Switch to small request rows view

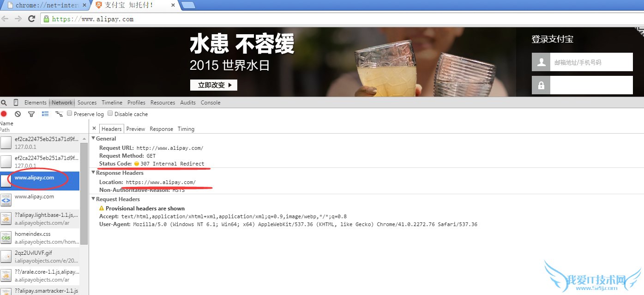[59, 114]
